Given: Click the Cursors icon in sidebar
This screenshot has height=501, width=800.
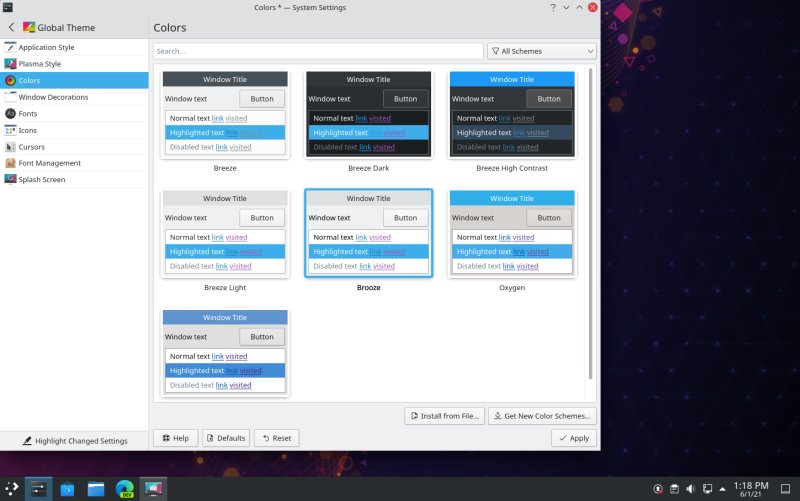Looking at the screenshot, I should 10,147.
